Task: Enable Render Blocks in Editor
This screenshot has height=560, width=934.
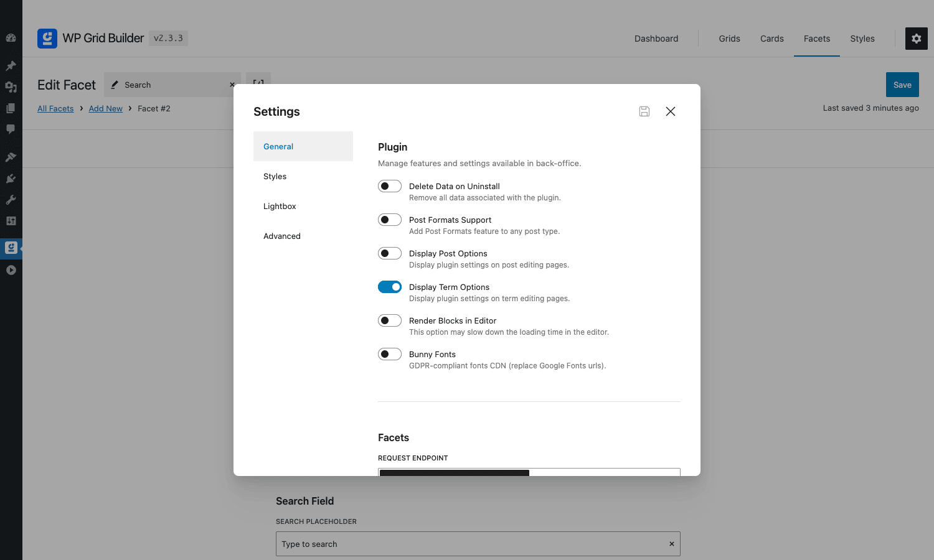Action: (390, 320)
